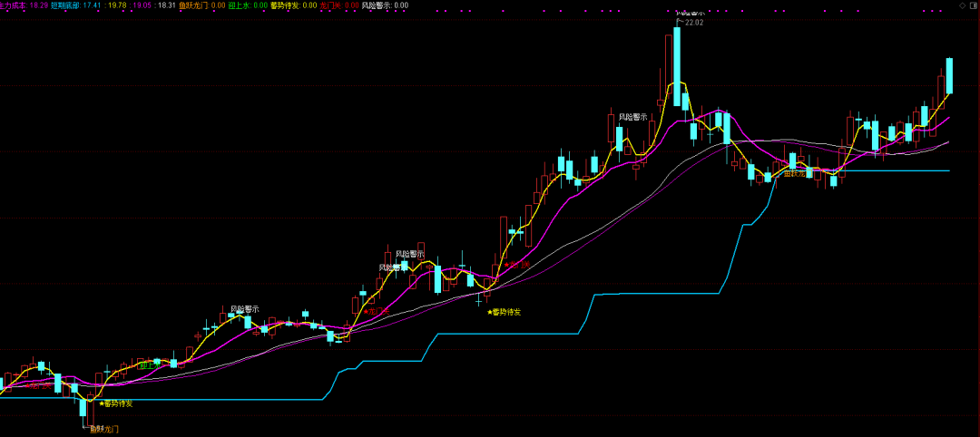Click the red star 龙门关 marker at far left
Viewport: 980px width, 437px height.
[36, 385]
